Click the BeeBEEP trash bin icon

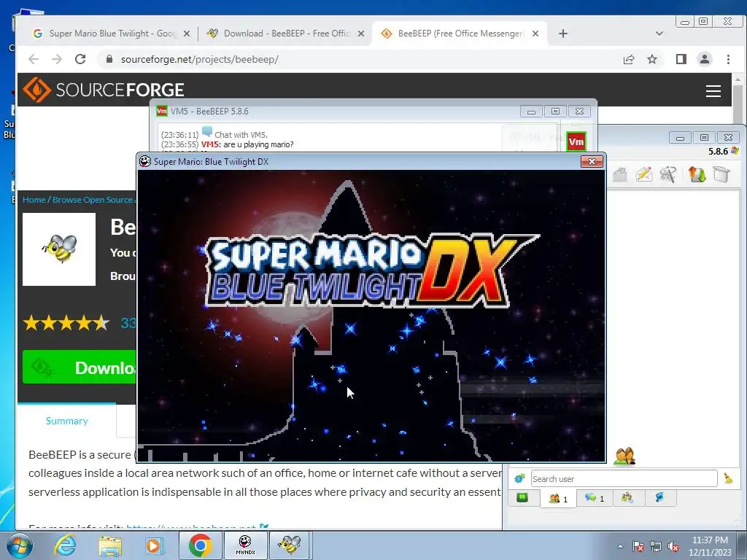(721, 174)
